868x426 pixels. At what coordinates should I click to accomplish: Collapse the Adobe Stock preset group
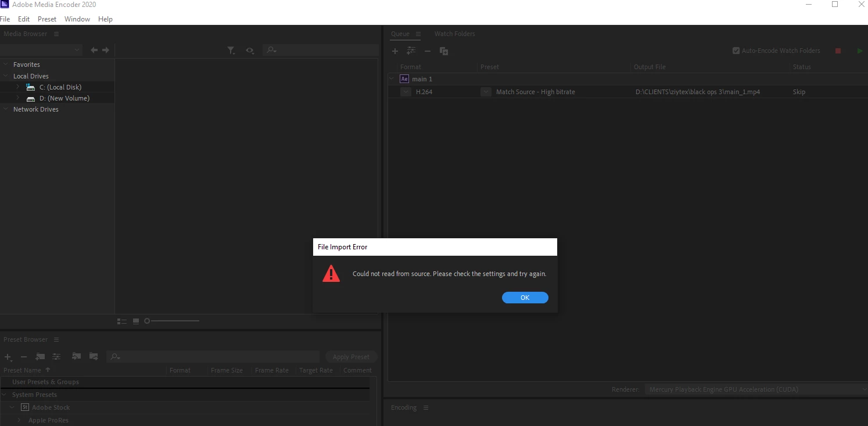click(12, 407)
